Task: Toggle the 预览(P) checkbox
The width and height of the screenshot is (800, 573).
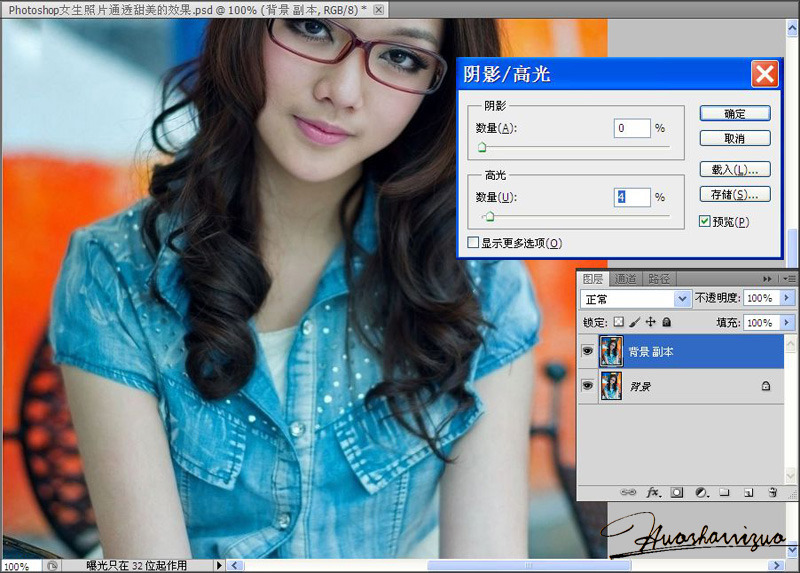Action: [705, 221]
